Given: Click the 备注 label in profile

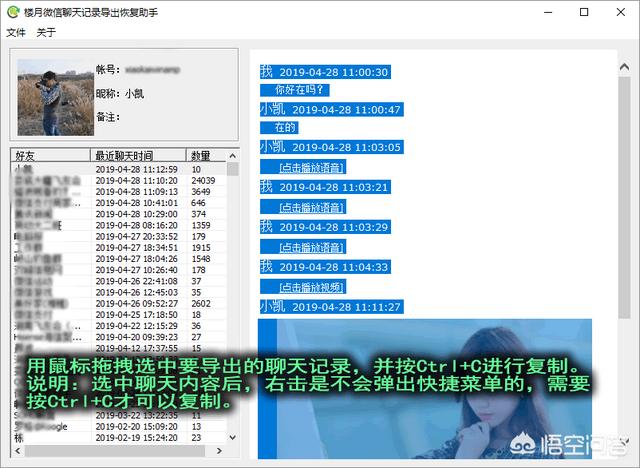Looking at the screenshot, I should tap(107, 117).
